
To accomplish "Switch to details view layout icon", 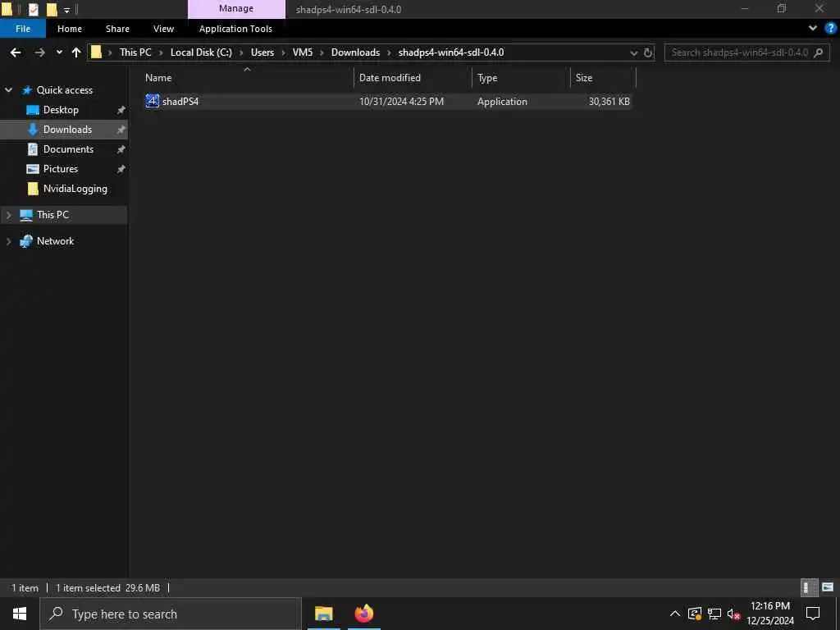I will (809, 587).
